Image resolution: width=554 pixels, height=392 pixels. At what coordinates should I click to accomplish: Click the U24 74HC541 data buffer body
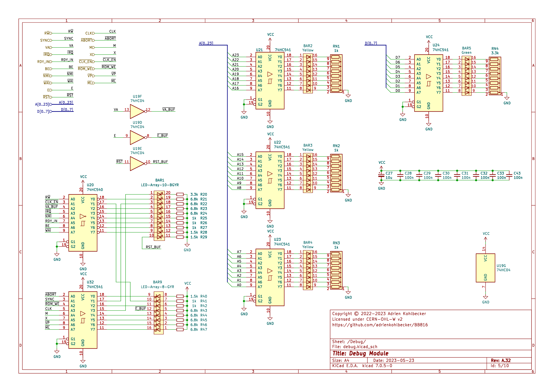point(428,83)
